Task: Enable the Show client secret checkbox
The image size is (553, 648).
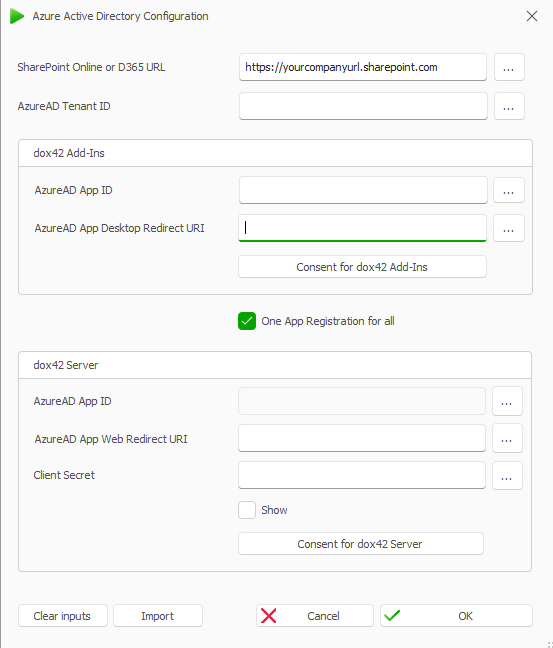Action: coord(247,510)
